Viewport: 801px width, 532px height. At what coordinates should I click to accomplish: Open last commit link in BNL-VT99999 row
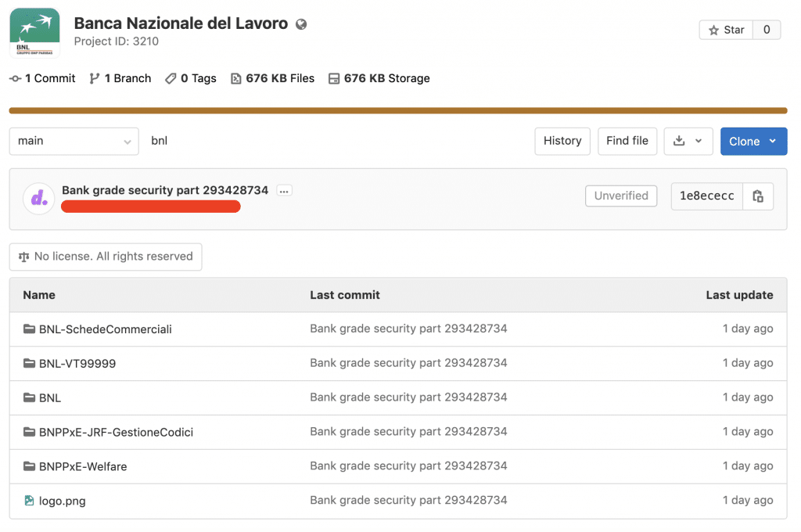(408, 363)
